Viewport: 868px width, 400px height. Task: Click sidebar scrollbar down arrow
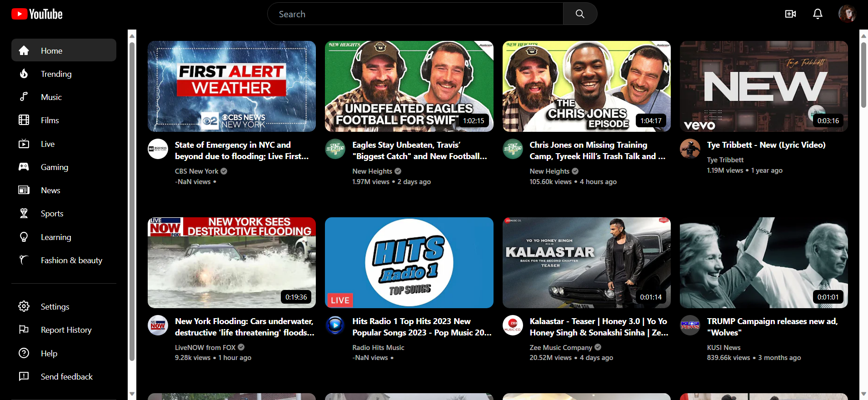[132, 394]
